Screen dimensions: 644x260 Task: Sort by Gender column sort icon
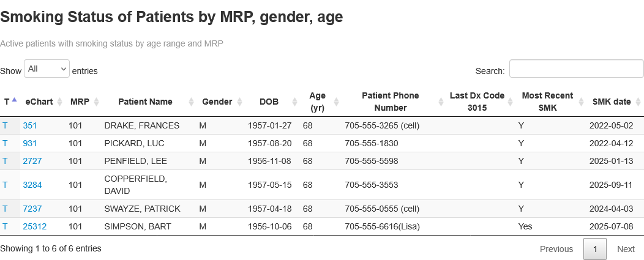tap(237, 102)
